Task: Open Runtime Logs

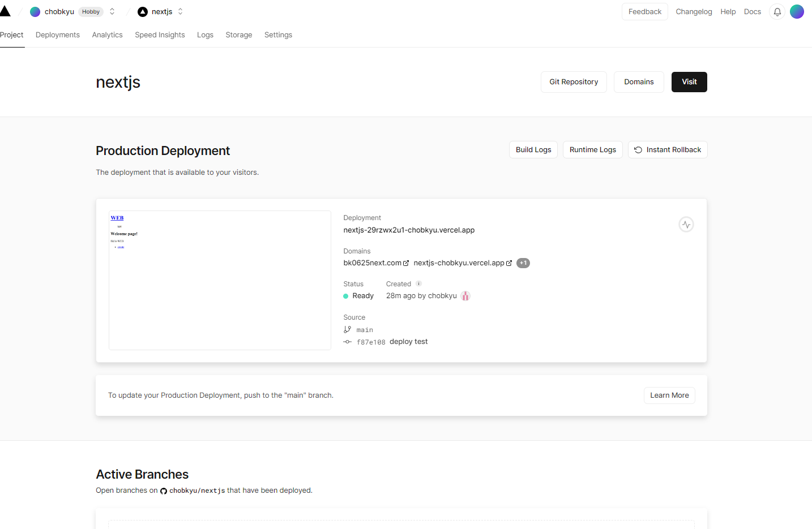Action: (x=593, y=150)
